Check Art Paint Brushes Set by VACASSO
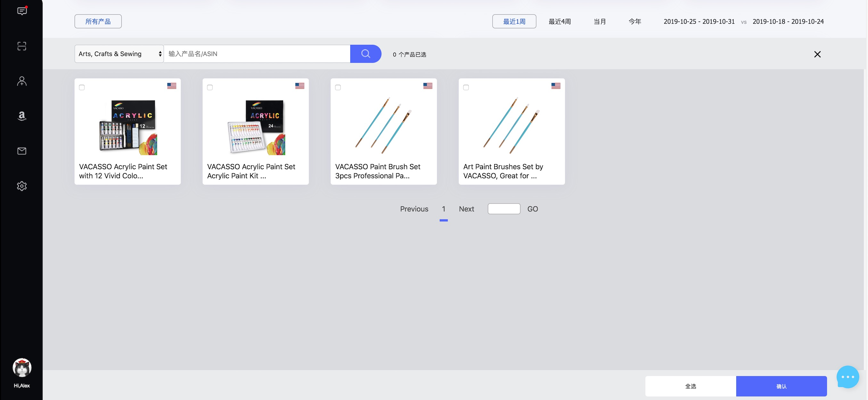 coord(466,88)
